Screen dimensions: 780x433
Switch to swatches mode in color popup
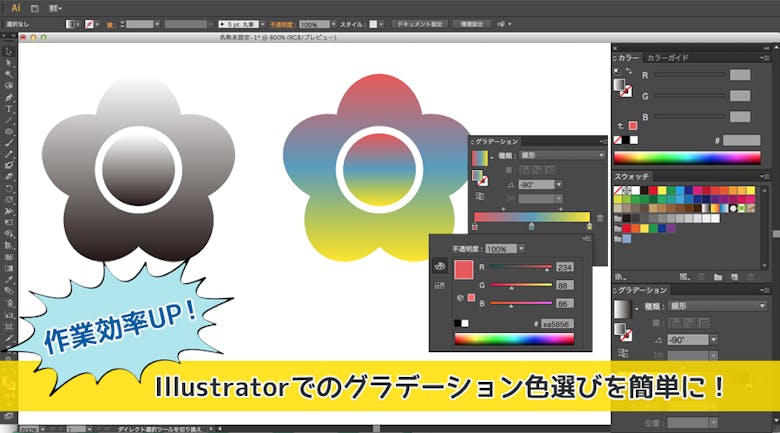439,286
